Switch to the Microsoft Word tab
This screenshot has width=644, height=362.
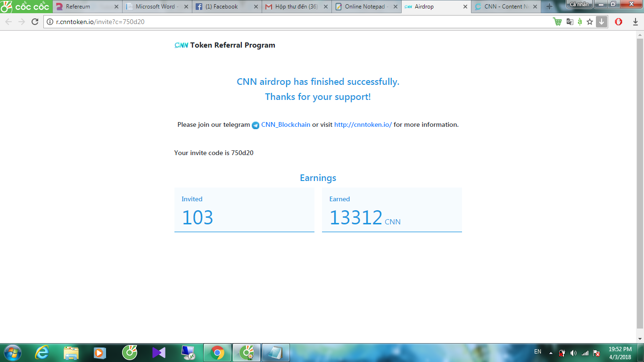(157, 7)
